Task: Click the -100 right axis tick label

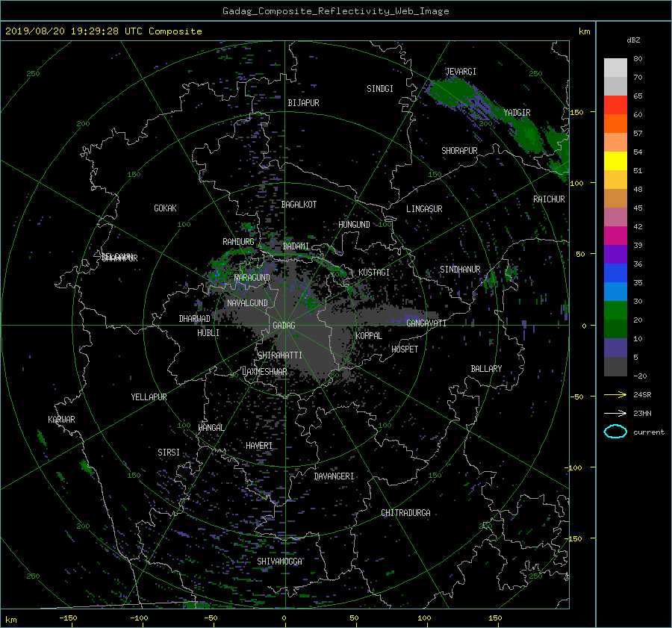Action: tap(574, 467)
